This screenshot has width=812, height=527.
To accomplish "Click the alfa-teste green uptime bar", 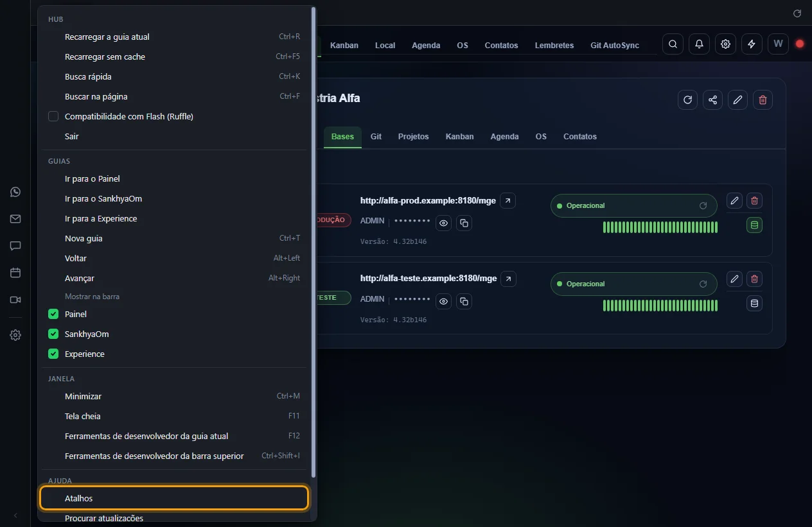I will pos(660,306).
